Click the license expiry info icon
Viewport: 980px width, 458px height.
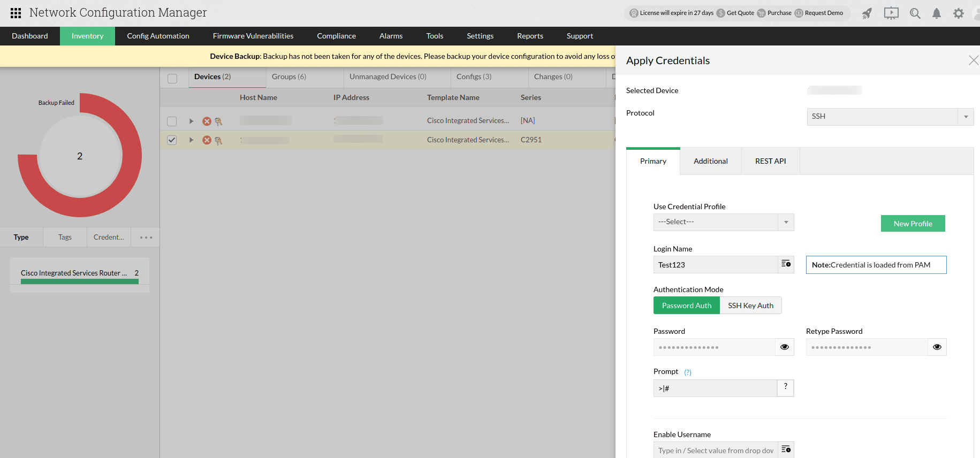point(634,13)
